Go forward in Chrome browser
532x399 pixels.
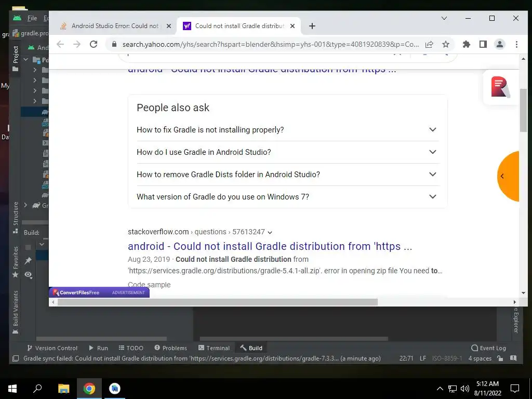[x=77, y=44]
